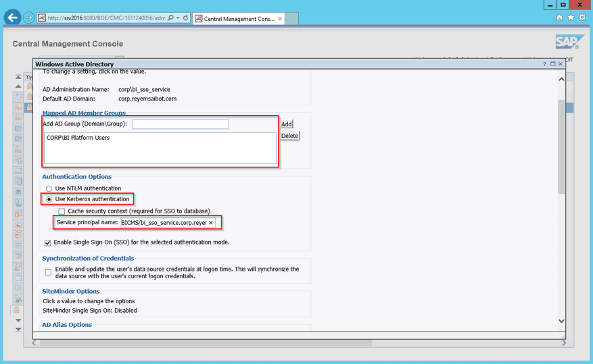Check Cache security context option

[x=62, y=211]
